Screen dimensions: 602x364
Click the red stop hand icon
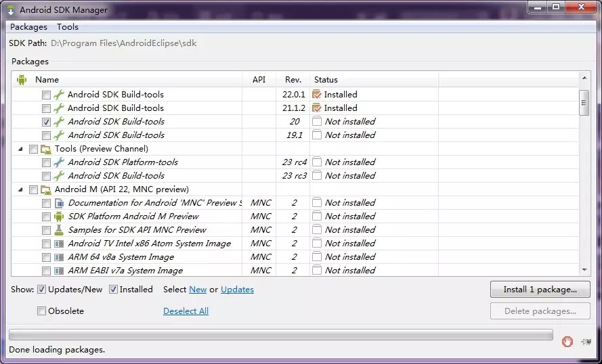pos(567,341)
